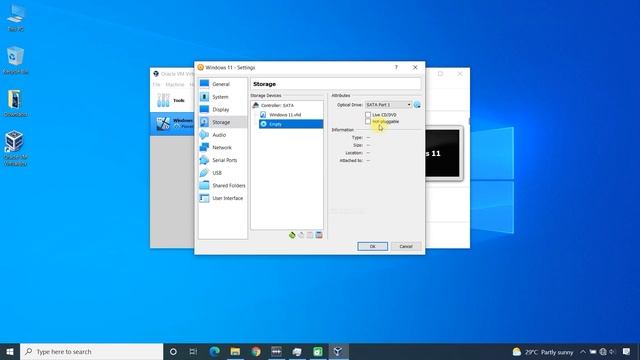Close the Windows 11 Settings dialog
This screenshot has height=360, width=640.
[x=415, y=67]
